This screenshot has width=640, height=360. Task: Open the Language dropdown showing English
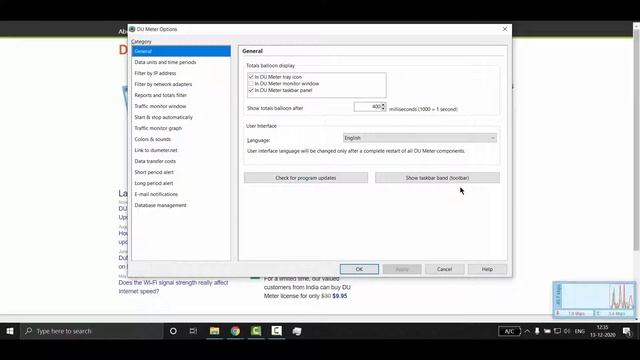[420, 138]
